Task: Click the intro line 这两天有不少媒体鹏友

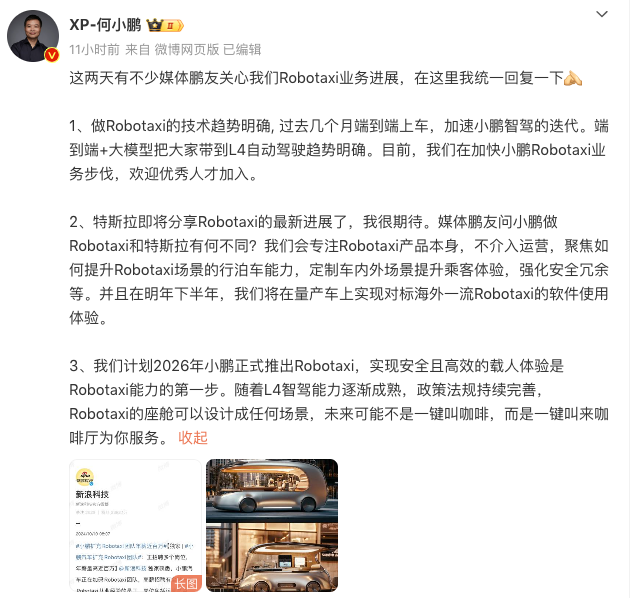Action: point(325,78)
